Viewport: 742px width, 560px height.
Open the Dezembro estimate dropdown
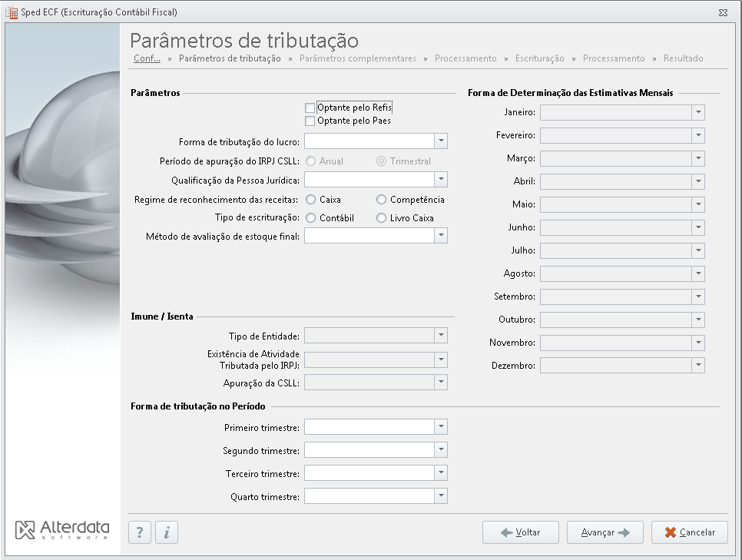pyautogui.click(x=698, y=366)
